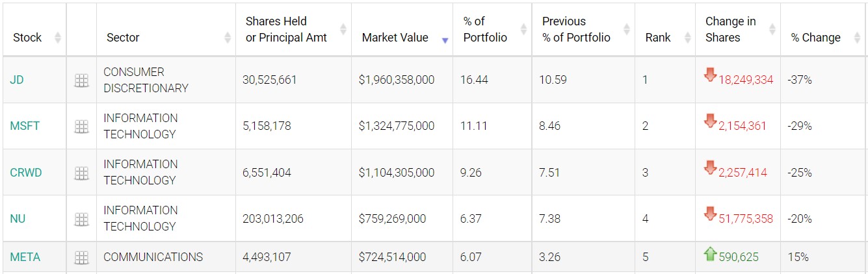Open the table icon in the META row
The width and height of the screenshot is (868, 274).
(x=81, y=258)
